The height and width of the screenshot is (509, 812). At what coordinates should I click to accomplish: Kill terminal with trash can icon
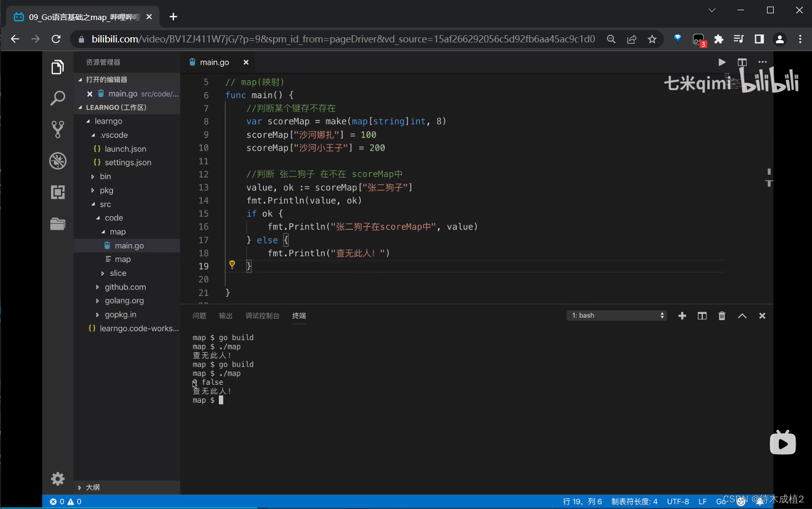[x=722, y=316]
